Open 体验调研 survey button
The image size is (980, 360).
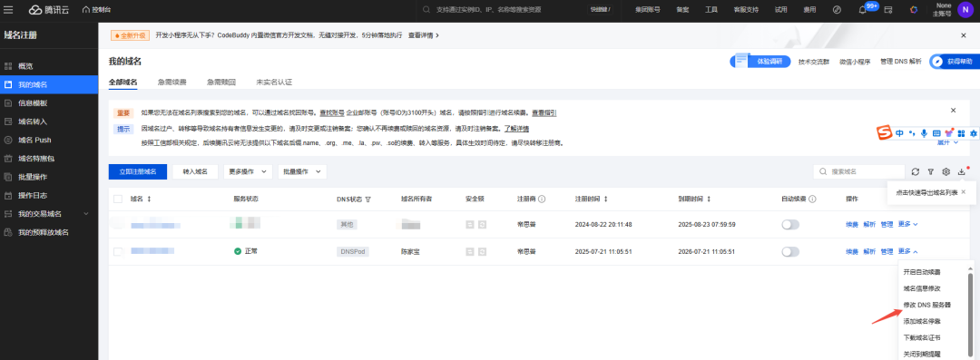click(760, 62)
